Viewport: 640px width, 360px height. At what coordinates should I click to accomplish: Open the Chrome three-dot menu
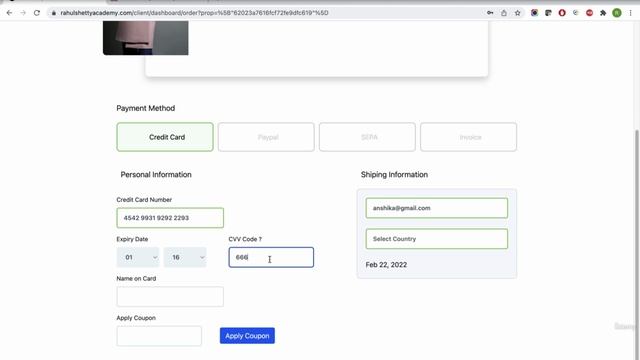(631, 13)
